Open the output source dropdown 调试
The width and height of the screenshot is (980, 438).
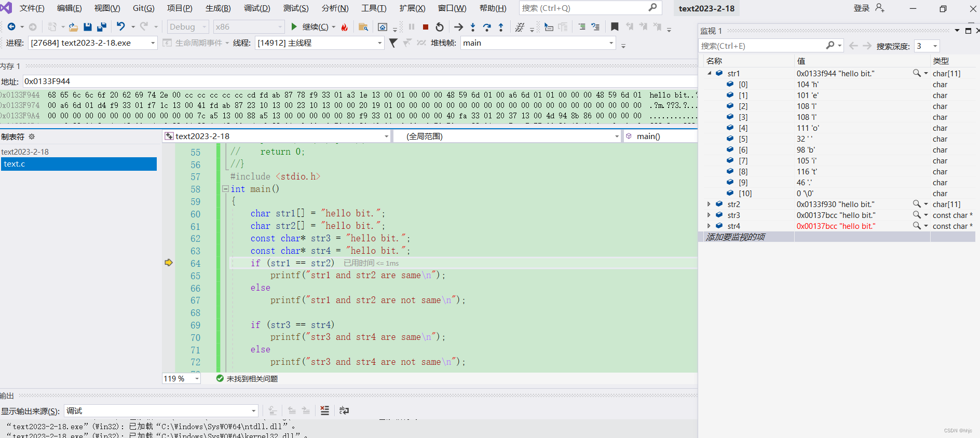(161, 411)
